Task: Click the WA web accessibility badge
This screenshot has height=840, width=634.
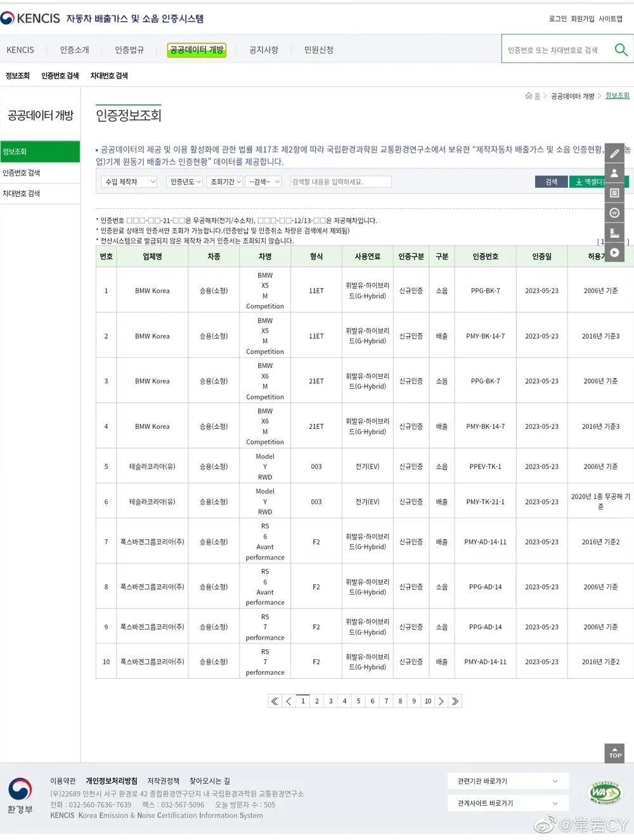Action: (x=605, y=792)
